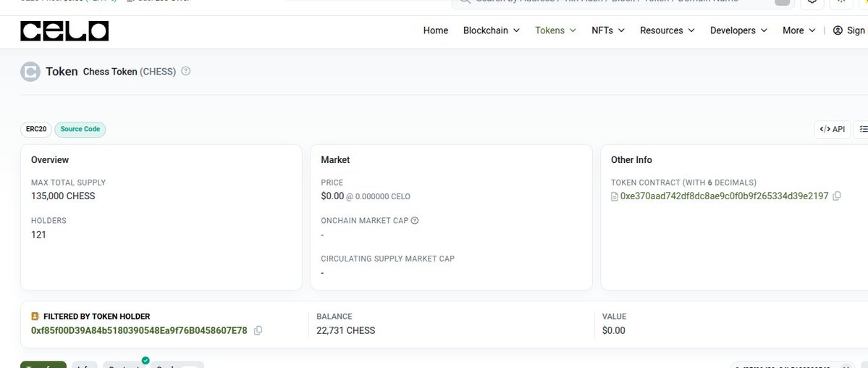868x368 pixels.
Task: Copy the token contract address
Action: 836,196
